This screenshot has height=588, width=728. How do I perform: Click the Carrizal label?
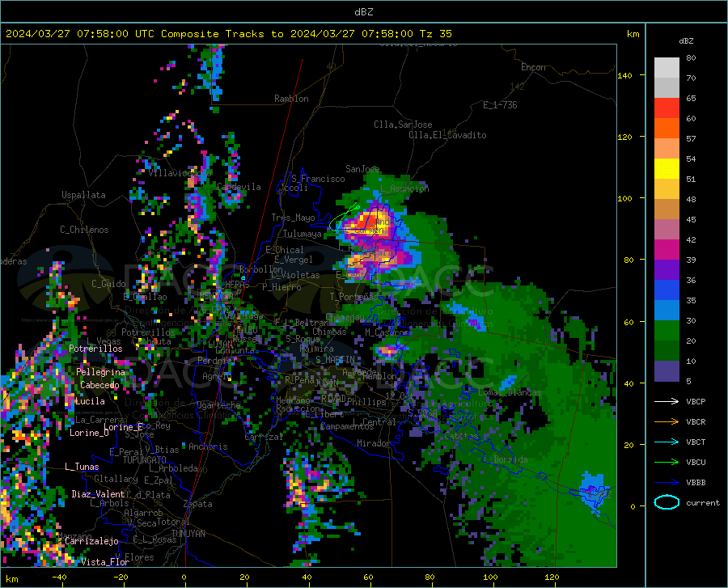pos(264,437)
